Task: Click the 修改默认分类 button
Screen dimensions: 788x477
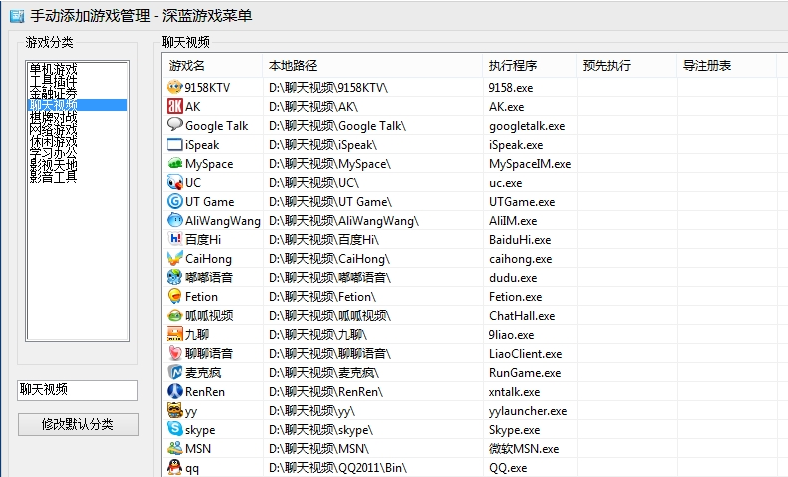Action: [x=78, y=424]
